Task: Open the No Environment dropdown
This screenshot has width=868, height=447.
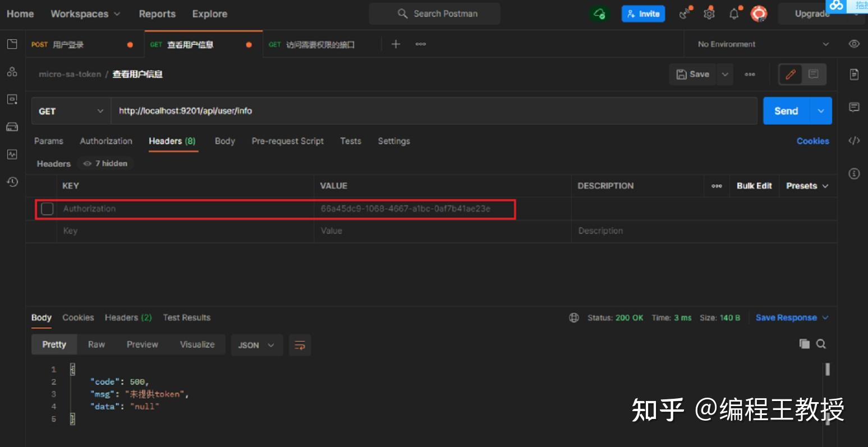Action: 763,44
